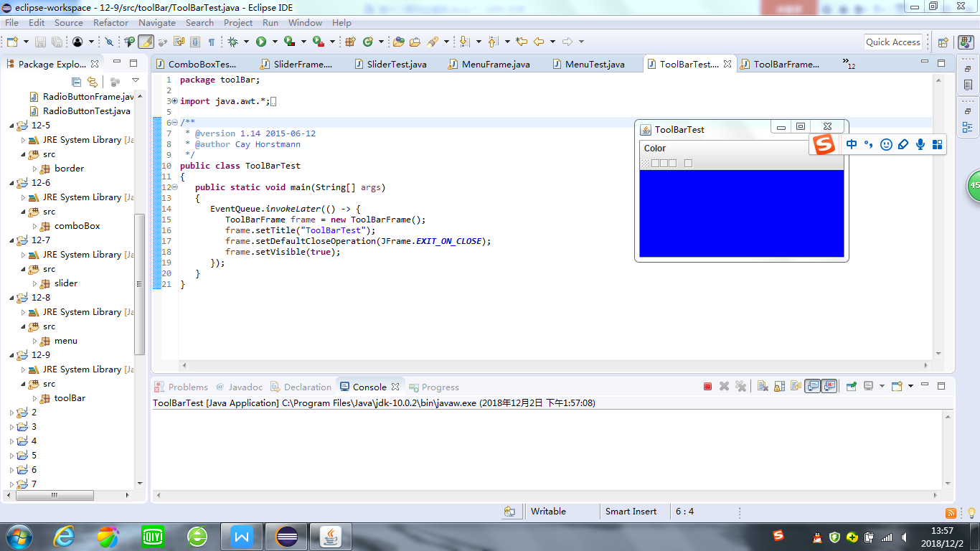
Task: Click the Quick Access search field
Action: [892, 42]
